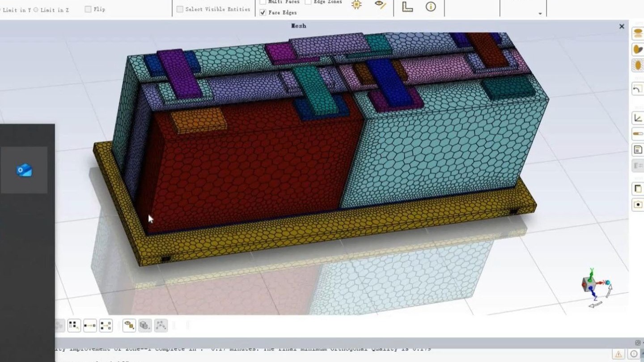Uncheck the Face Edges checkbox
The width and height of the screenshot is (644, 362).
click(262, 13)
